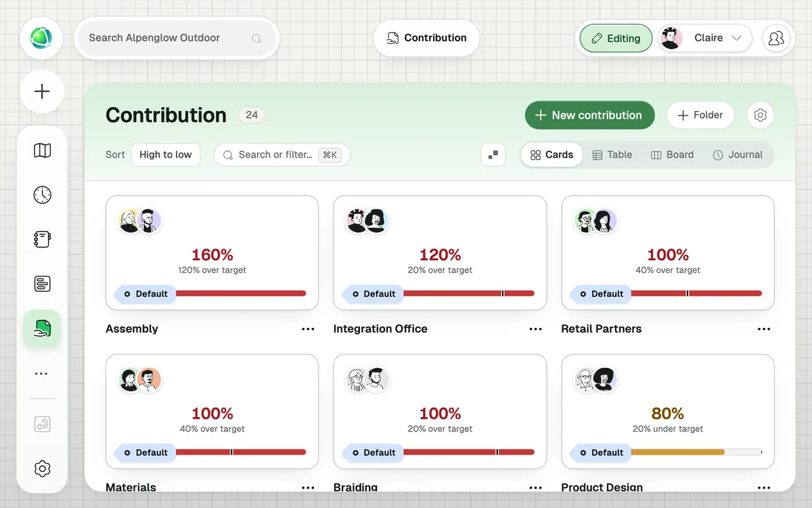Click the Integration Office progress bar
The image size is (812, 508).
click(x=469, y=293)
